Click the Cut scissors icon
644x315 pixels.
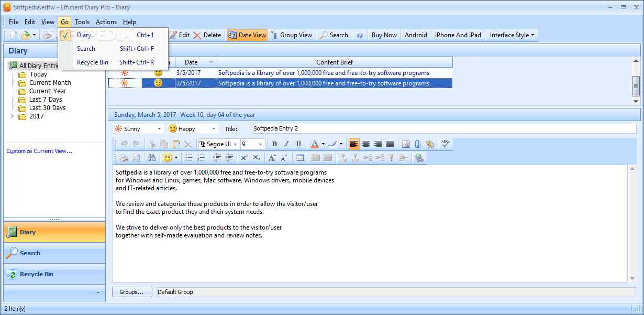(152, 144)
